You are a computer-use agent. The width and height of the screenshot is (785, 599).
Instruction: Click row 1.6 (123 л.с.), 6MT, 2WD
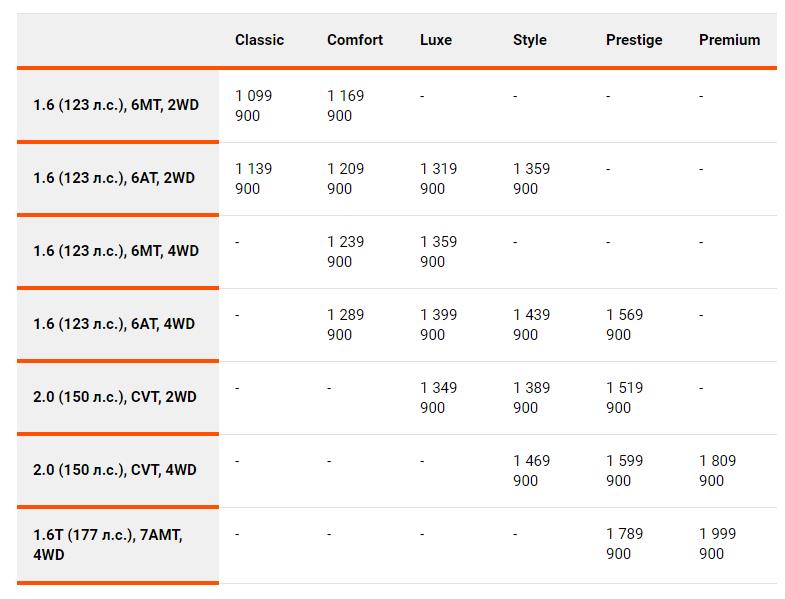397,106
